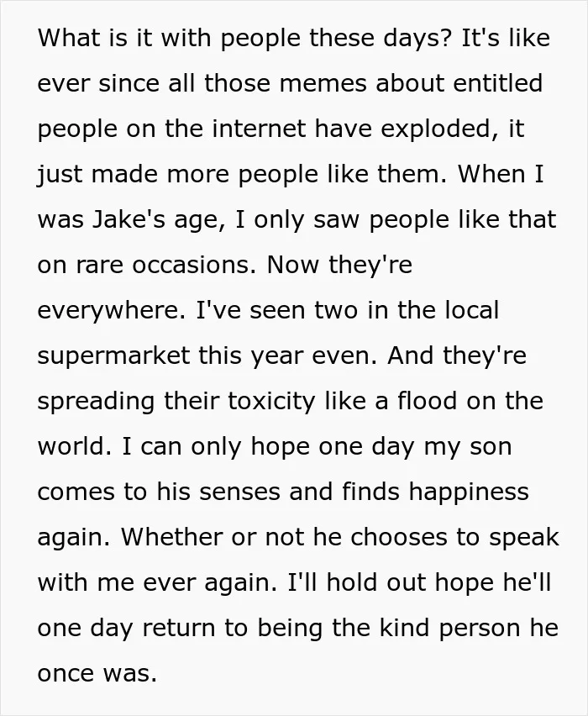Click the word "everywhere"
The width and height of the screenshot is (588, 716).
coord(111,312)
